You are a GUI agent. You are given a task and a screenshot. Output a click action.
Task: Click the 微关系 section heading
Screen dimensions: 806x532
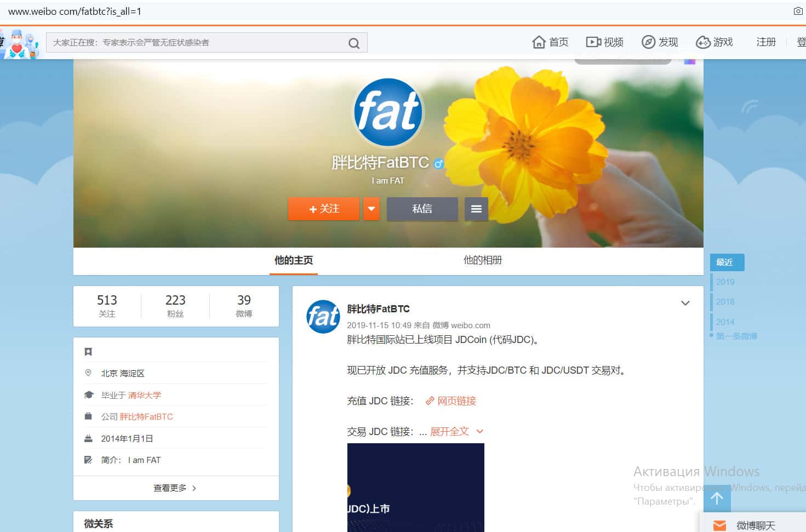99,524
